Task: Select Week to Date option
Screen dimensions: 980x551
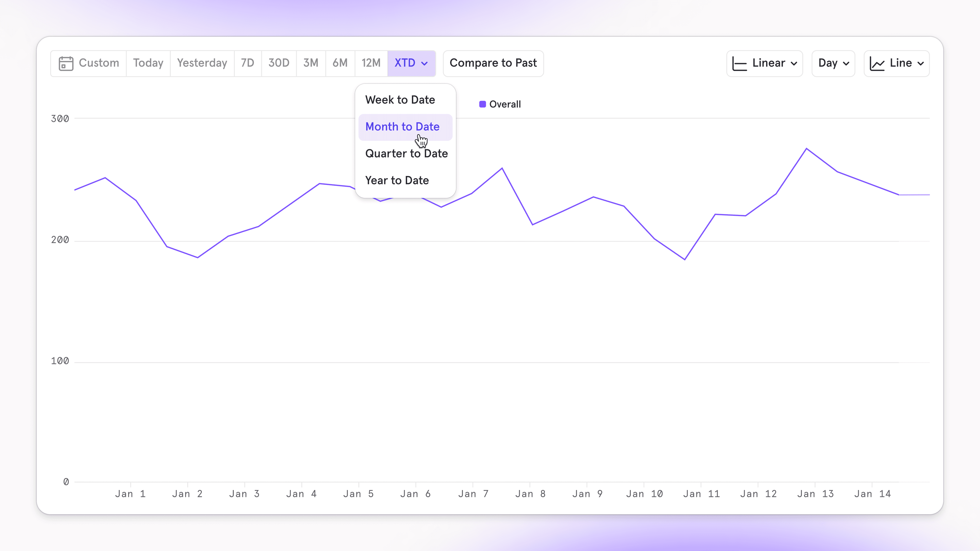Action: pos(400,100)
